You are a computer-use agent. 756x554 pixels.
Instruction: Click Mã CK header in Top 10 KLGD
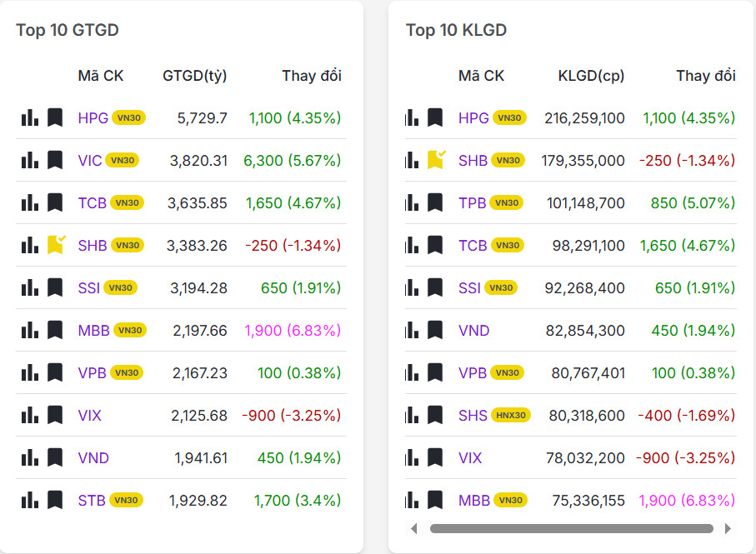click(x=481, y=76)
